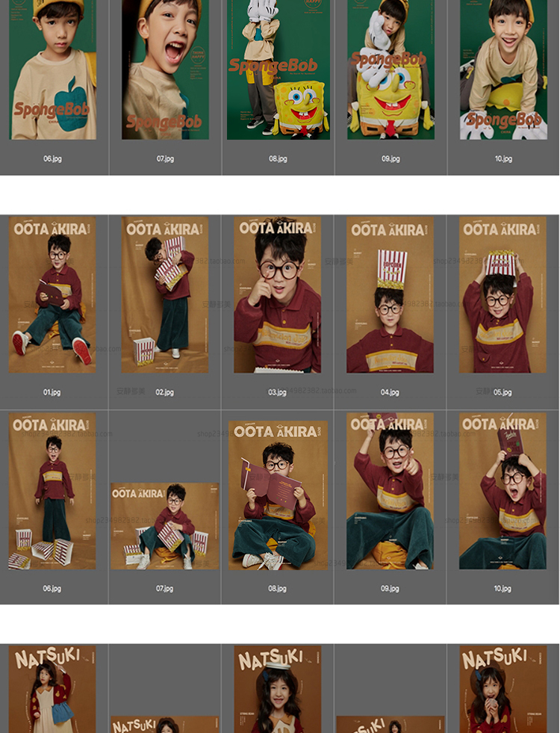This screenshot has width=560, height=733.
Task: Click 05.jpg label in OOTA AKIRA group
Action: click(503, 392)
